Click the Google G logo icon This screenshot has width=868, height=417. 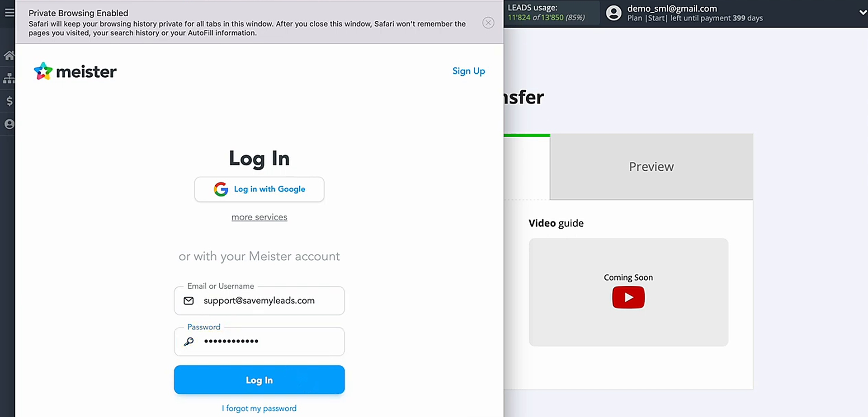click(x=221, y=189)
